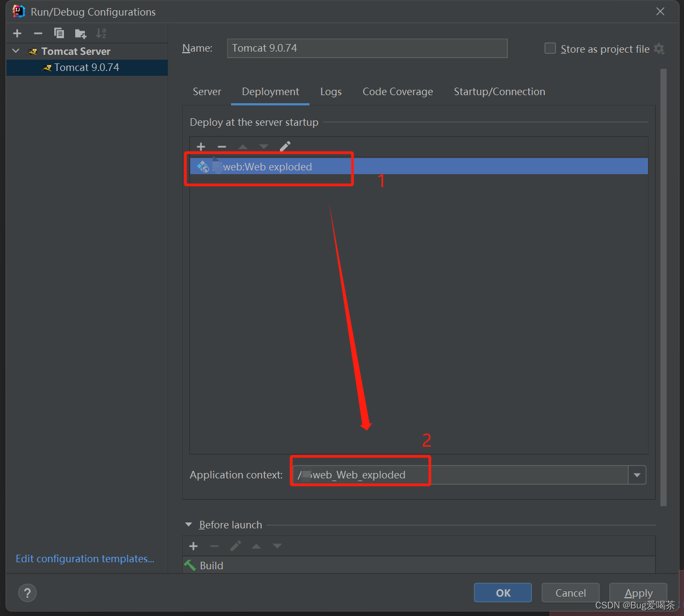Select Tomcat 9.0.74 configuration in the tree
684x616 pixels.
[87, 67]
